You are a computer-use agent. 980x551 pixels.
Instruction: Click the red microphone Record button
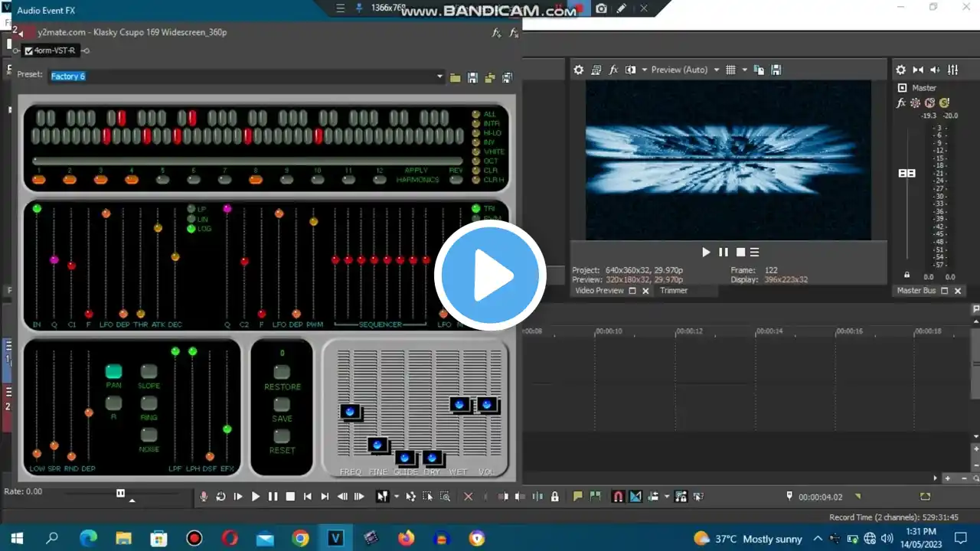(204, 497)
